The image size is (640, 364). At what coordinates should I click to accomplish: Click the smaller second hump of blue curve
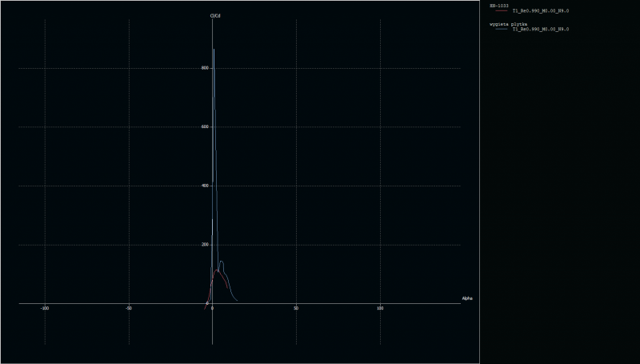point(221,262)
